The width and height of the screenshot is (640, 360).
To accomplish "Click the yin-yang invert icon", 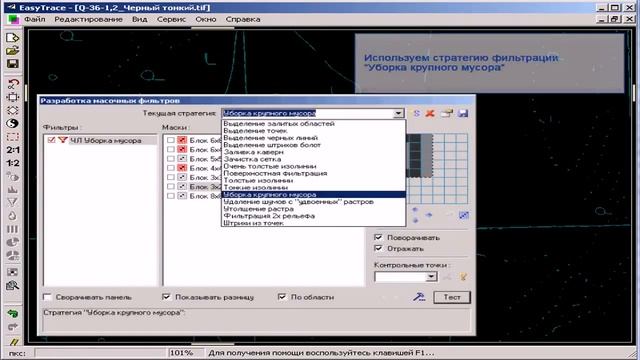I will (x=13, y=123).
